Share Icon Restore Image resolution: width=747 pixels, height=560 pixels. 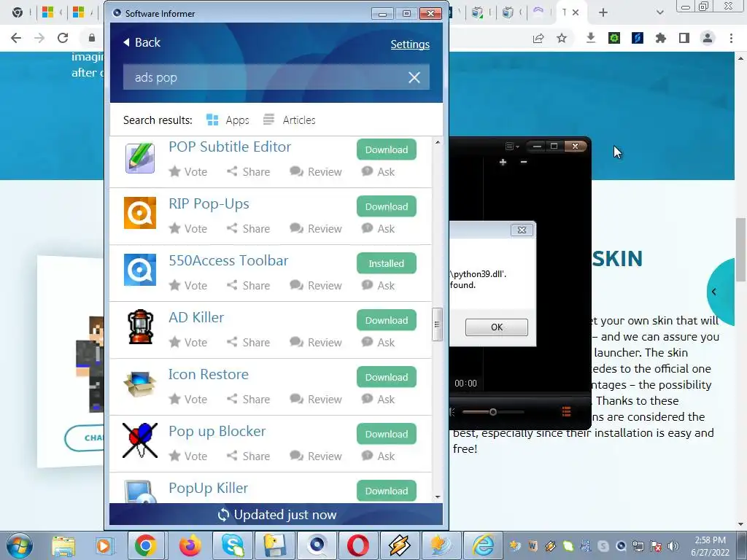coord(248,399)
